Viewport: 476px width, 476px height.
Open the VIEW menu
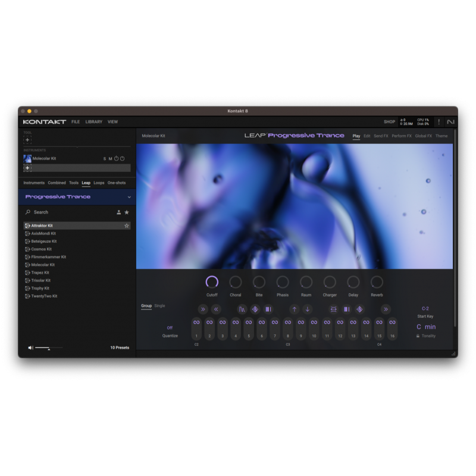[x=112, y=122]
